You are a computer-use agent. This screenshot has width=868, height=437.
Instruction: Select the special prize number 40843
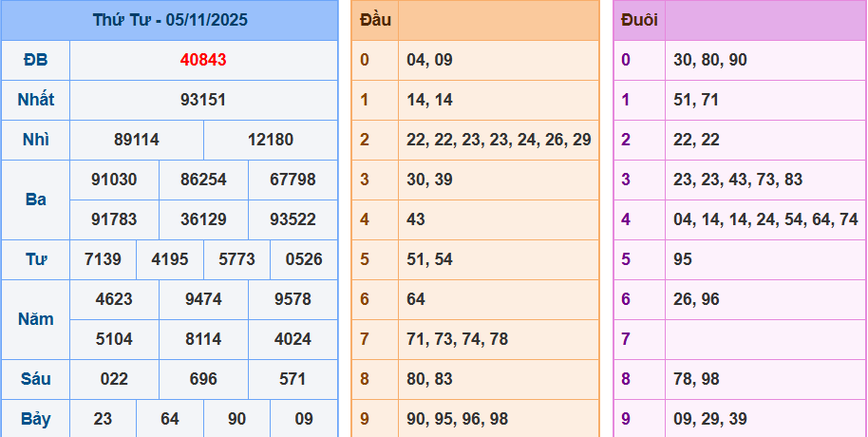(203, 60)
